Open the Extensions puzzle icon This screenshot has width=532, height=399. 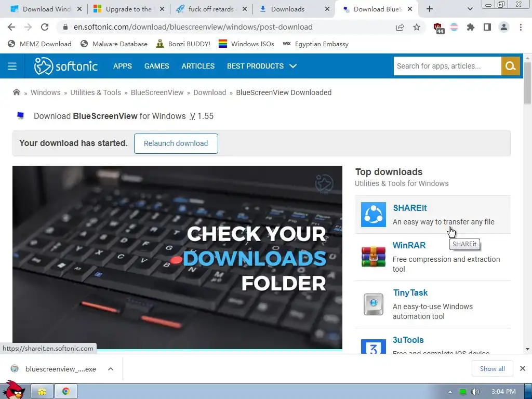coord(471,27)
